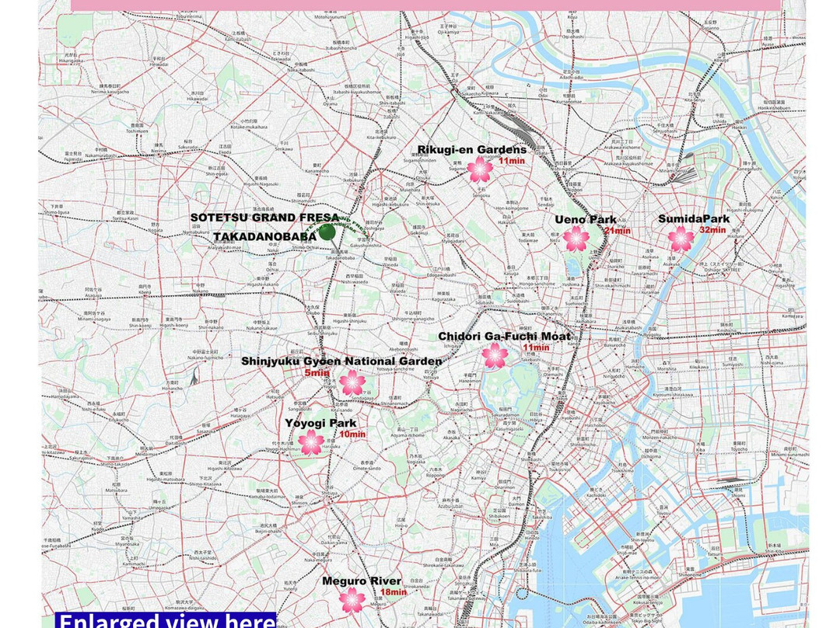Click the Meguro River 18min label
This screenshot has height=628, width=840.
(x=394, y=591)
